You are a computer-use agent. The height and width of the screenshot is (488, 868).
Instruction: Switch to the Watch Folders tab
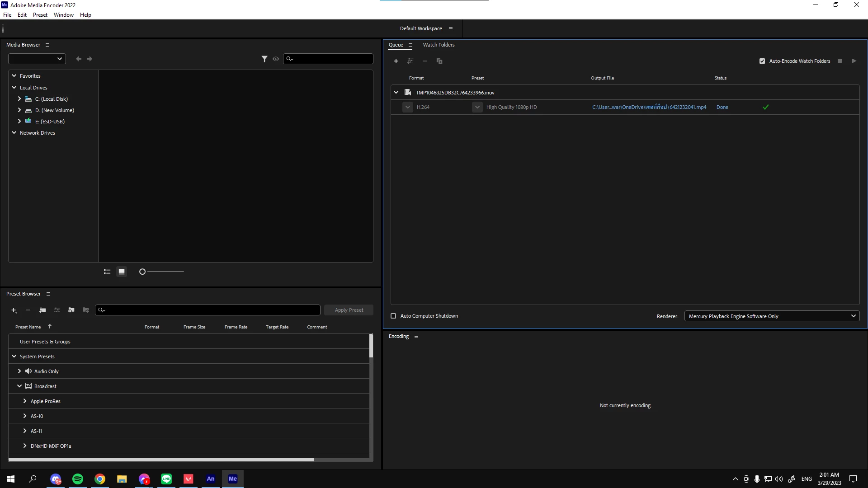439,45
